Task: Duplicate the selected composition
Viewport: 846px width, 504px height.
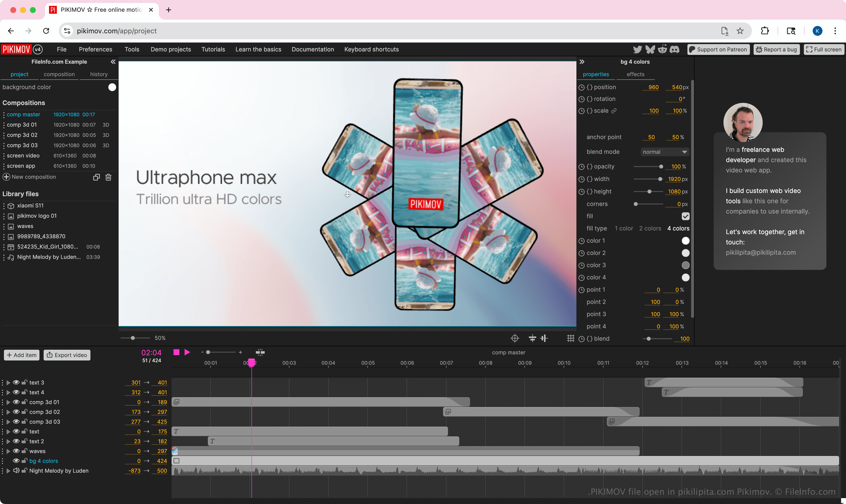Action: point(97,177)
